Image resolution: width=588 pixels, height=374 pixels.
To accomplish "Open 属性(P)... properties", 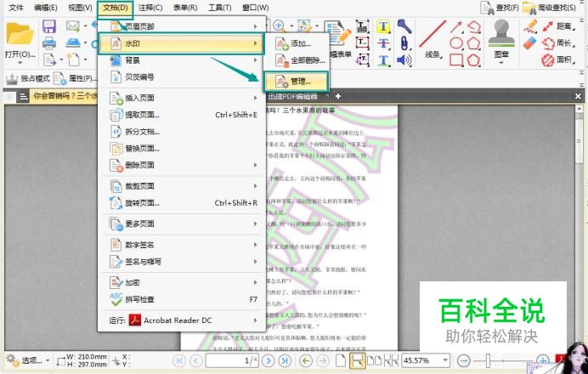I will [x=76, y=78].
